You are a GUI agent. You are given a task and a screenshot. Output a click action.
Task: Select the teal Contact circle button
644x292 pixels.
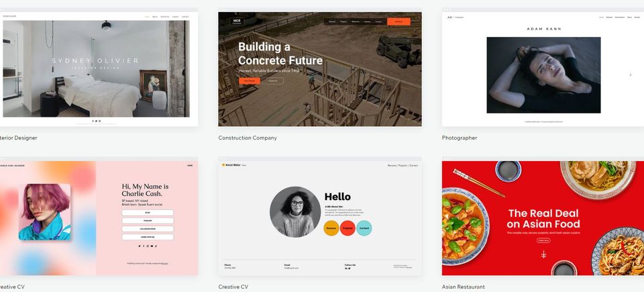tap(364, 228)
